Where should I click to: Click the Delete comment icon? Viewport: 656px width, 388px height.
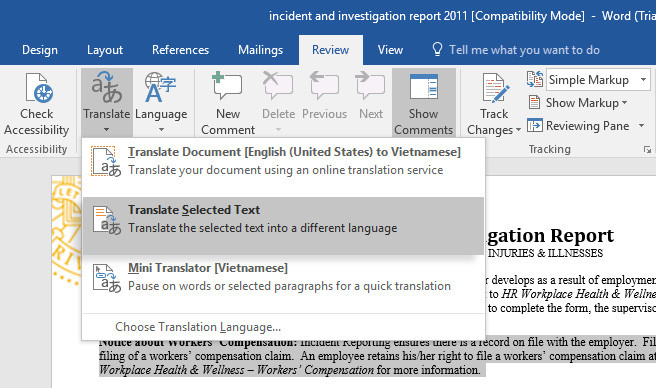[278, 85]
